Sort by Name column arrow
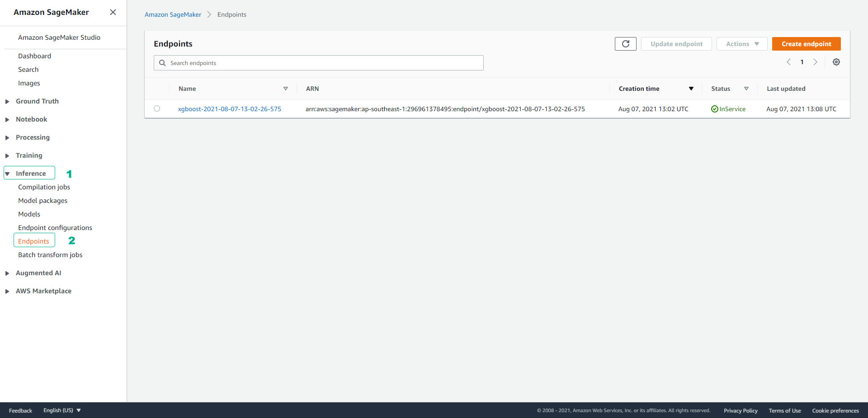The height and width of the screenshot is (418, 868). point(286,89)
